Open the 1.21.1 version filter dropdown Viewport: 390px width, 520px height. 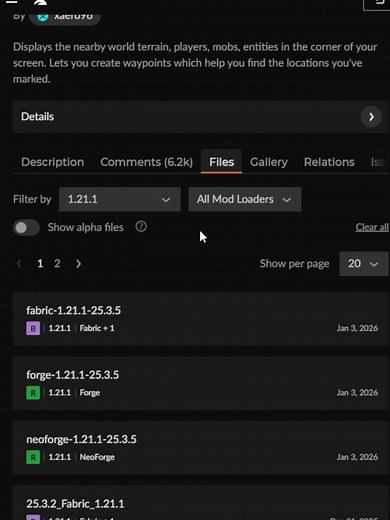coord(120,199)
